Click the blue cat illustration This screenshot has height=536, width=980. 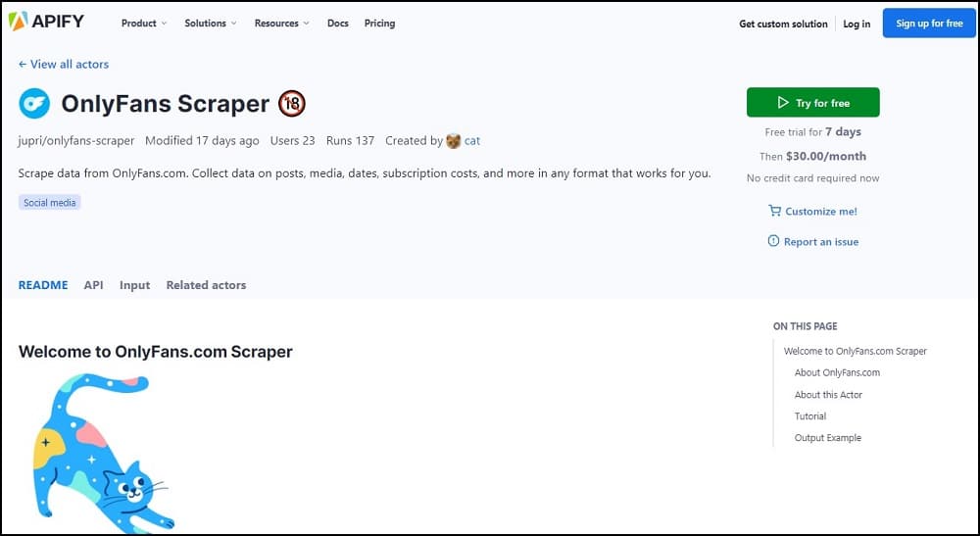(x=104, y=453)
